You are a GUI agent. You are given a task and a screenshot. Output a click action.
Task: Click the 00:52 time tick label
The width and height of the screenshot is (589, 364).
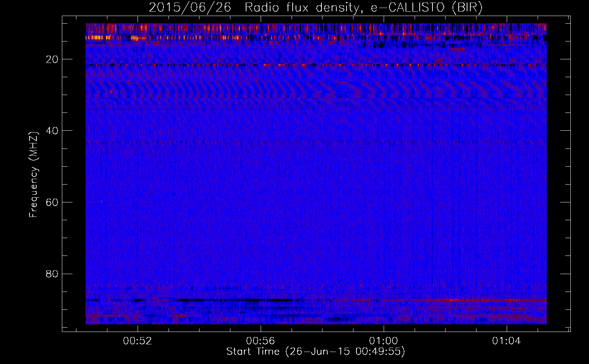(137, 341)
